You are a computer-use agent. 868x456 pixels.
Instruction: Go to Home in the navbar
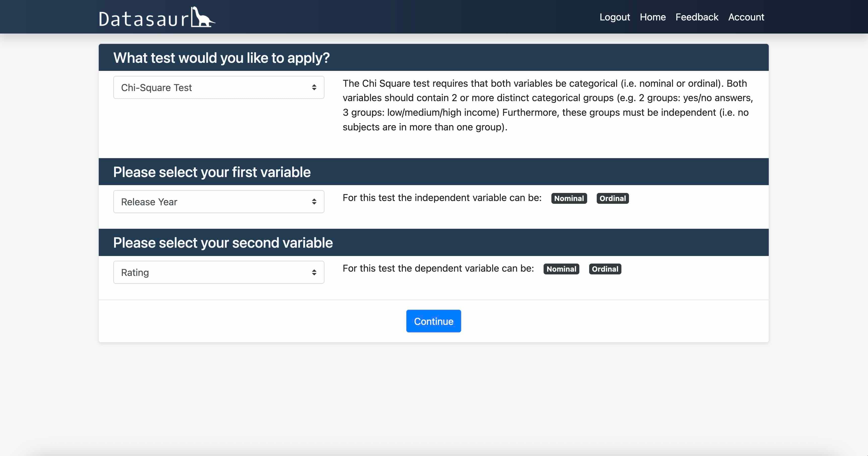pyautogui.click(x=653, y=17)
